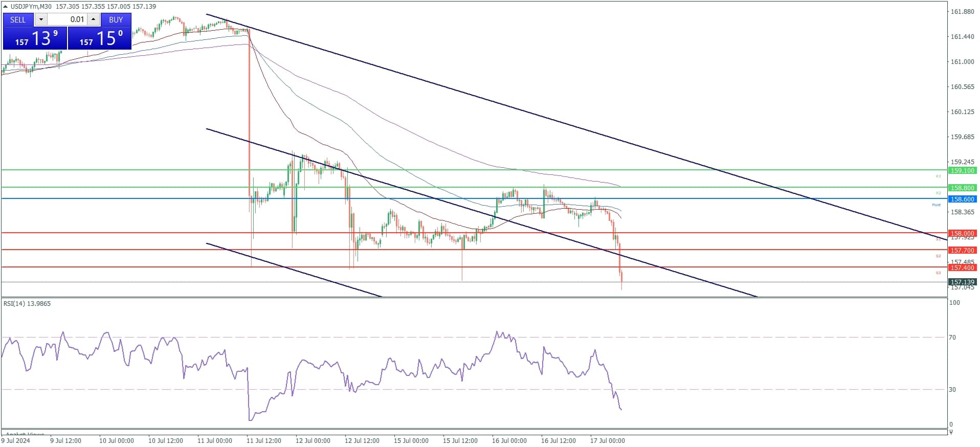The height and width of the screenshot is (447, 980).
Task: Select the 159.100 green price label
Action: pos(962,170)
